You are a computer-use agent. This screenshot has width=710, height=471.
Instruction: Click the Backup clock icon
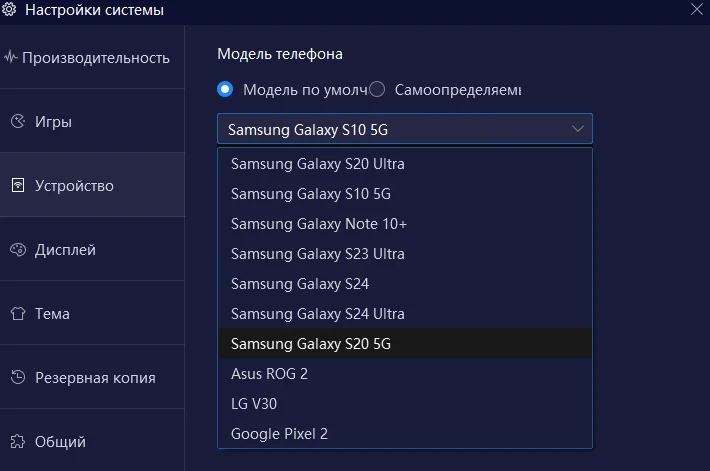pos(18,377)
